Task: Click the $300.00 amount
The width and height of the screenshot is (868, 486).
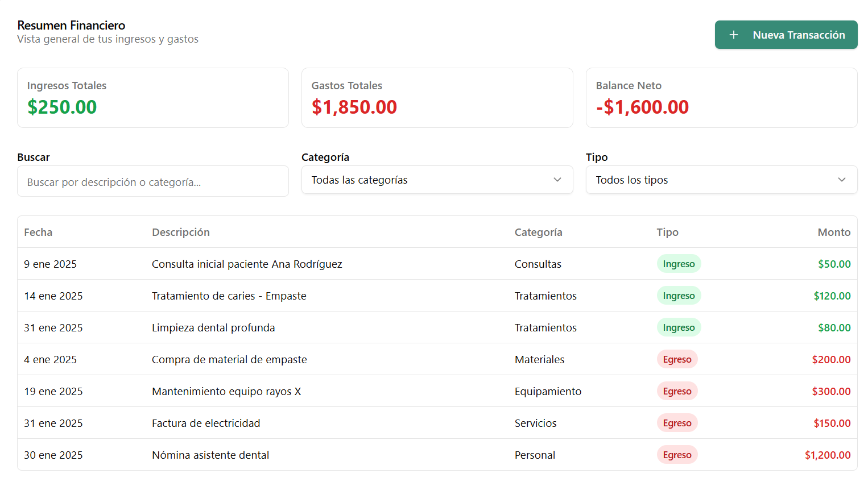Action: click(x=831, y=391)
